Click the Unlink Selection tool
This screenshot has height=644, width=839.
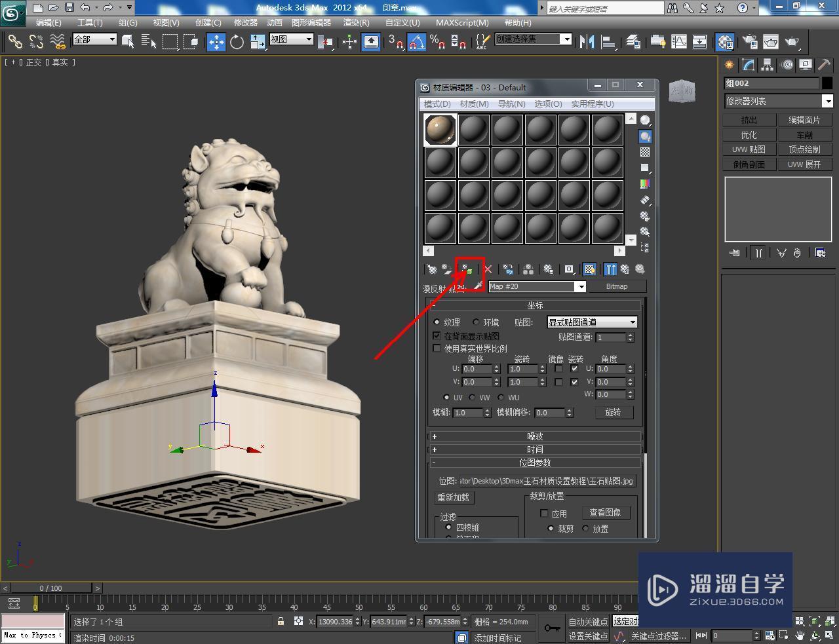(x=36, y=42)
